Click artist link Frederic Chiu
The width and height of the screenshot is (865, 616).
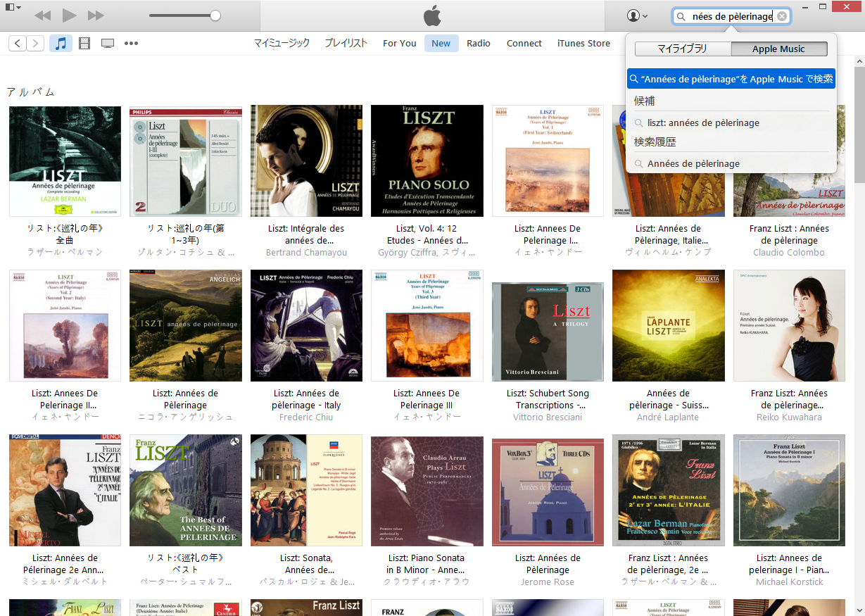tap(306, 417)
